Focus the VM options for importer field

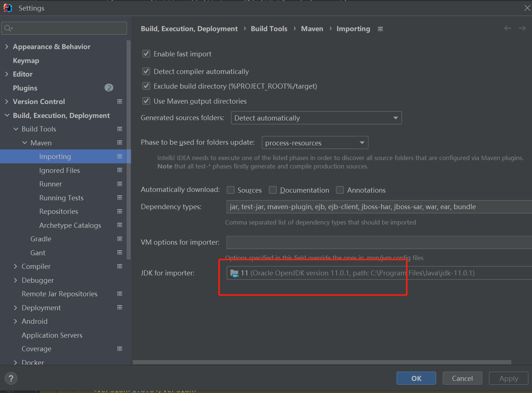pyautogui.click(x=379, y=242)
